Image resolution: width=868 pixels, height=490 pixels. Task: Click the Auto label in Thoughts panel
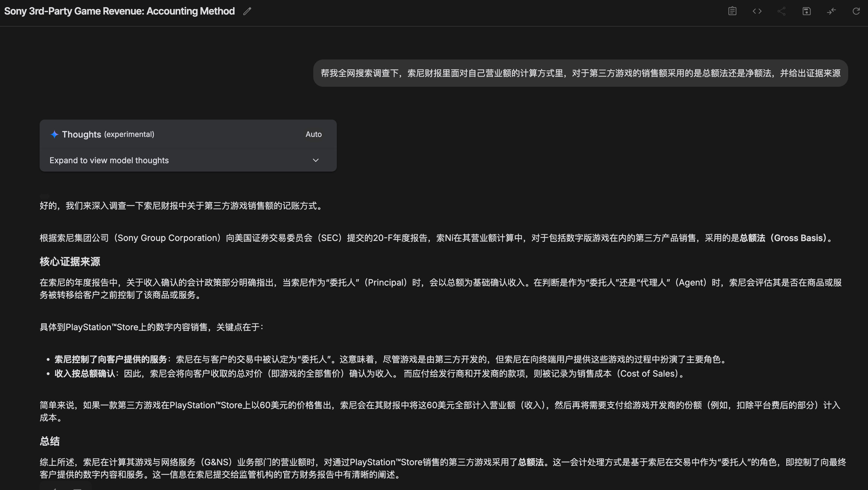click(x=314, y=134)
